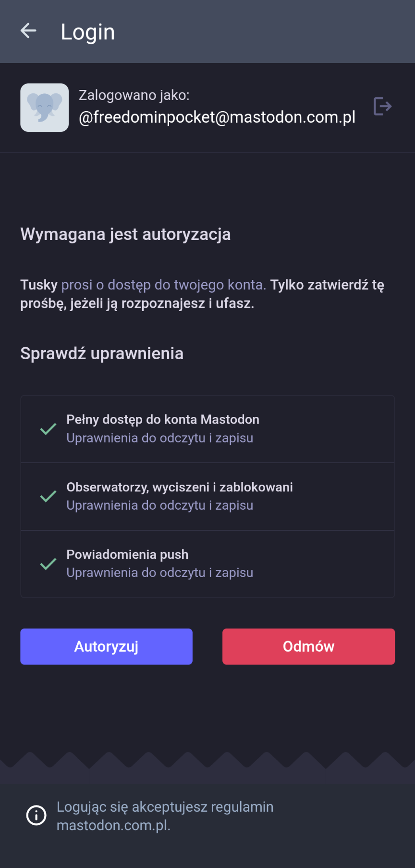The height and width of the screenshot is (868, 415).
Task: Click checkmark next to Powiadomienia push
Action: [48, 564]
